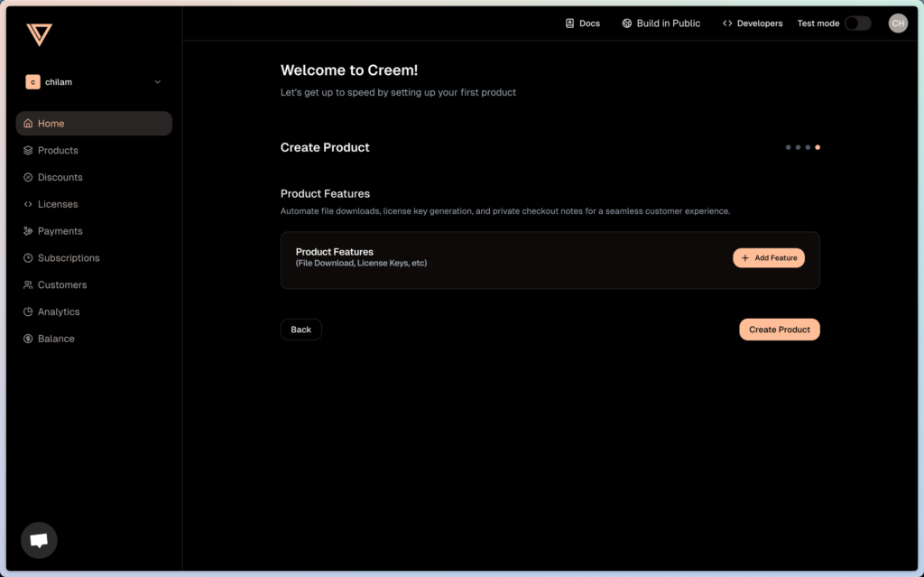The image size is (924, 577).
Task: Click the Developers code brackets icon
Action: click(x=727, y=23)
